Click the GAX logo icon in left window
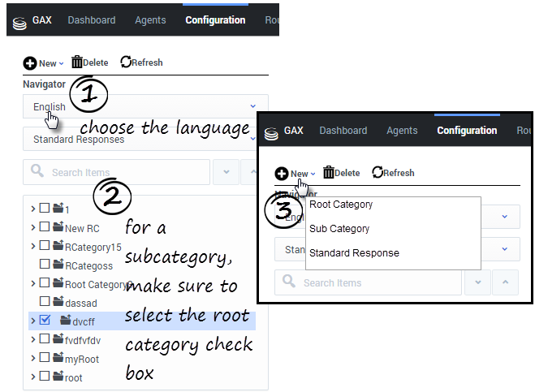This screenshot has height=392, width=535. coord(20,21)
